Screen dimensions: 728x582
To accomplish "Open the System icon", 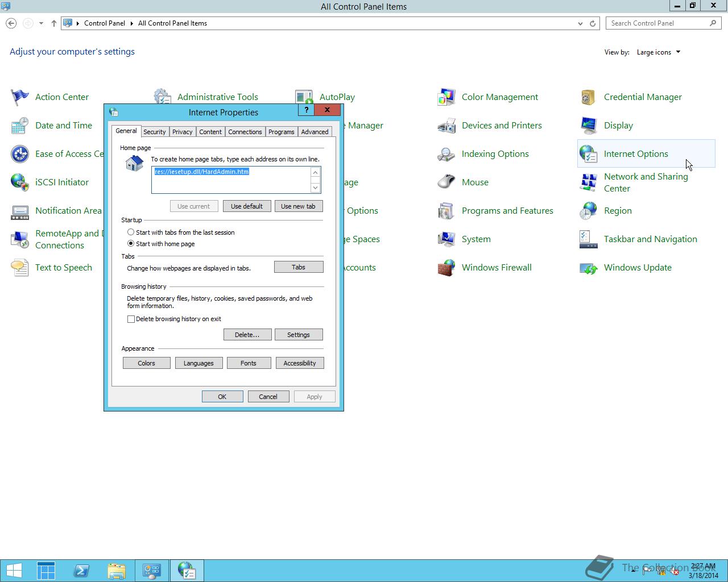I will pyautogui.click(x=446, y=239).
